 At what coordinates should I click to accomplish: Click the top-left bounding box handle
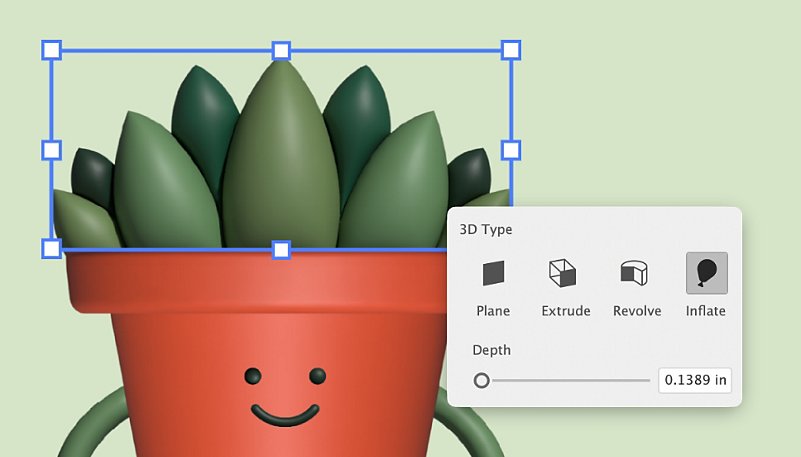(51, 50)
